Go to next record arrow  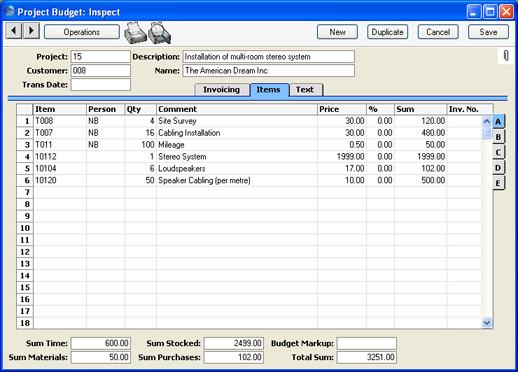click(x=31, y=31)
